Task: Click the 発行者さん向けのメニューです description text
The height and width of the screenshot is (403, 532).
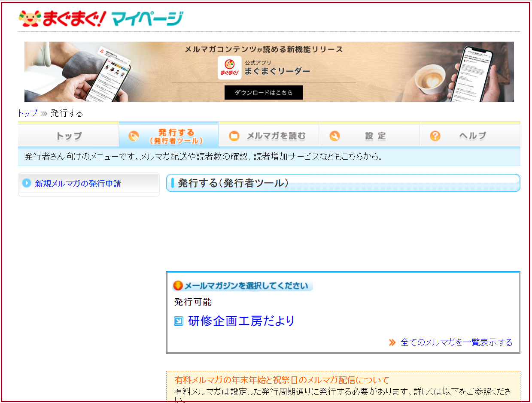Action: point(203,157)
